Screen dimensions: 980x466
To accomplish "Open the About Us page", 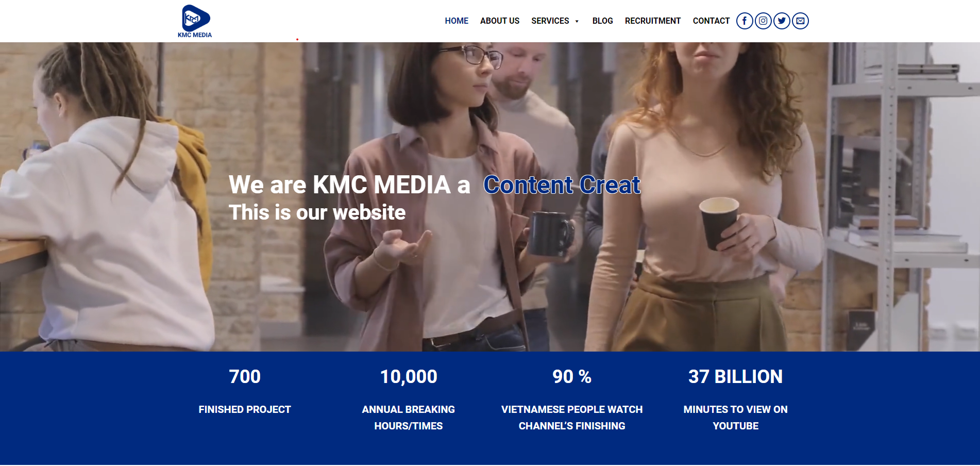I will point(499,21).
